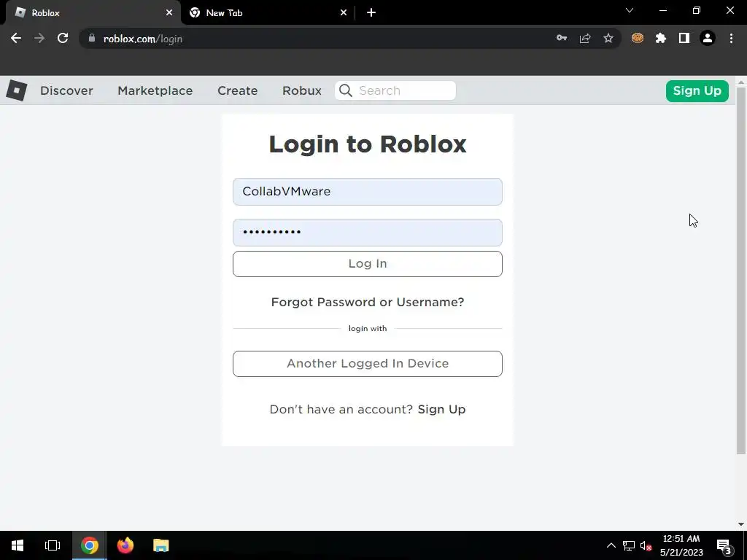Open a new tab with plus button
747x560 pixels.
click(x=371, y=13)
